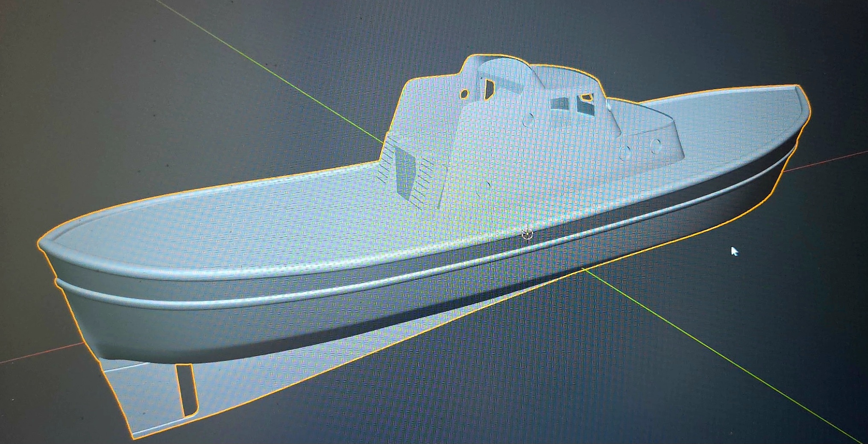Image resolution: width=868 pixels, height=444 pixels.
Task: Select the round porthole below the wheelhouse windows
Action: (x=528, y=118)
